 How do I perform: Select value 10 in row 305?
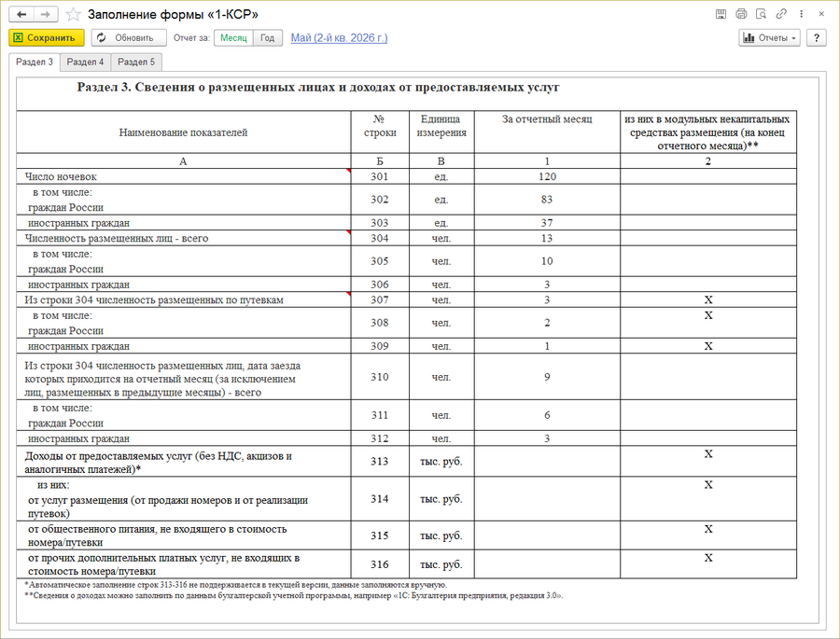click(547, 261)
